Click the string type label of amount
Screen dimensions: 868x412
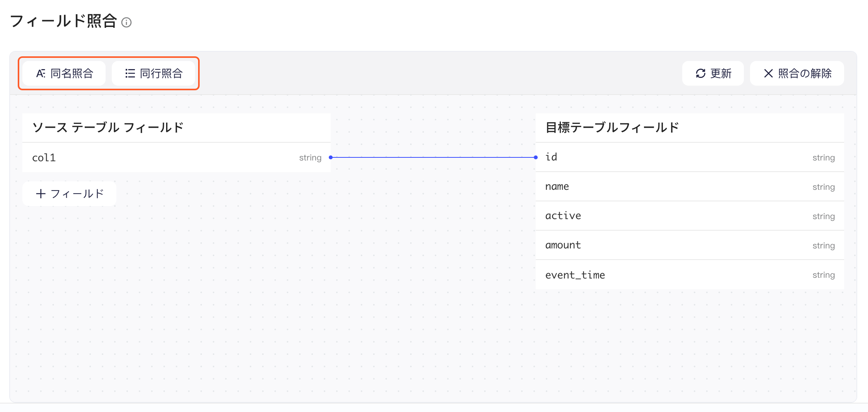[x=824, y=246]
